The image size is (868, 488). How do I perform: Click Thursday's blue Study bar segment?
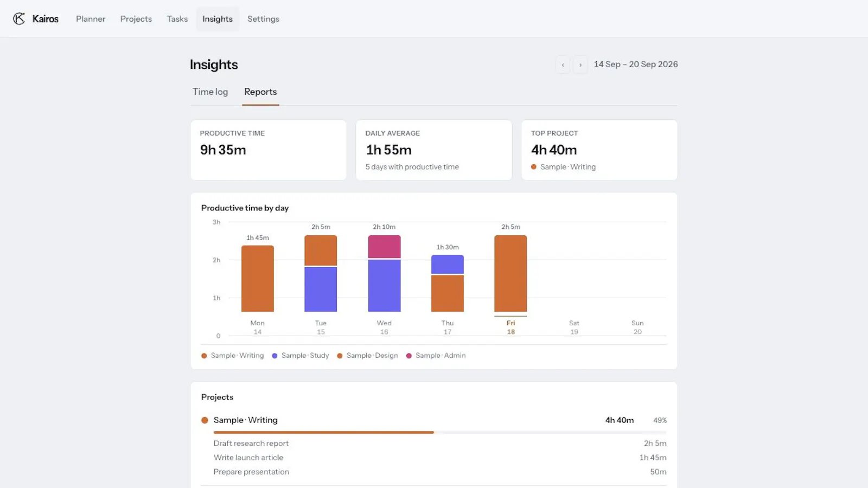click(448, 264)
